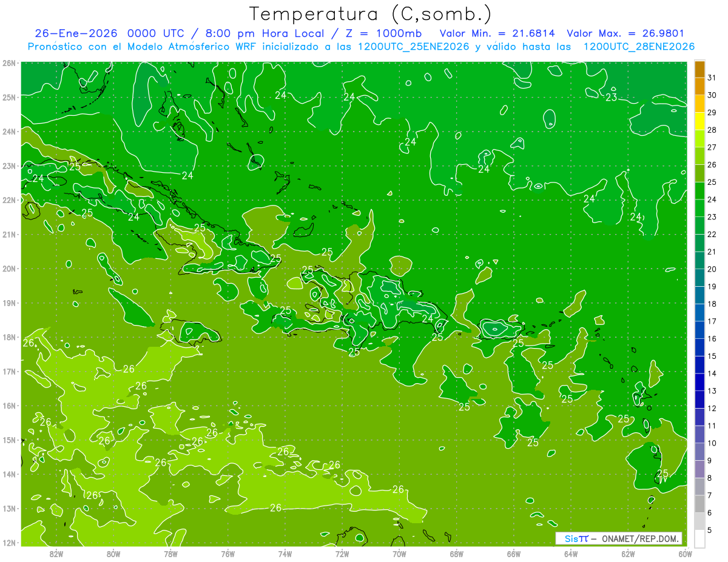Click the color scale value 10
The height and width of the screenshot is (562, 728).
(712, 443)
